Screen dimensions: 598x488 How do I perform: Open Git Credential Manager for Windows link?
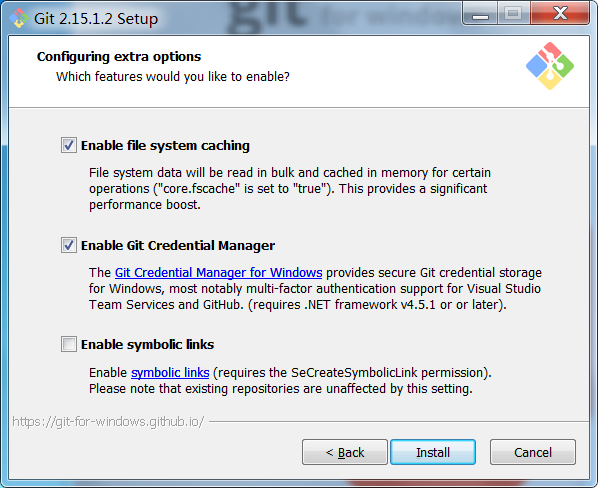click(219, 273)
